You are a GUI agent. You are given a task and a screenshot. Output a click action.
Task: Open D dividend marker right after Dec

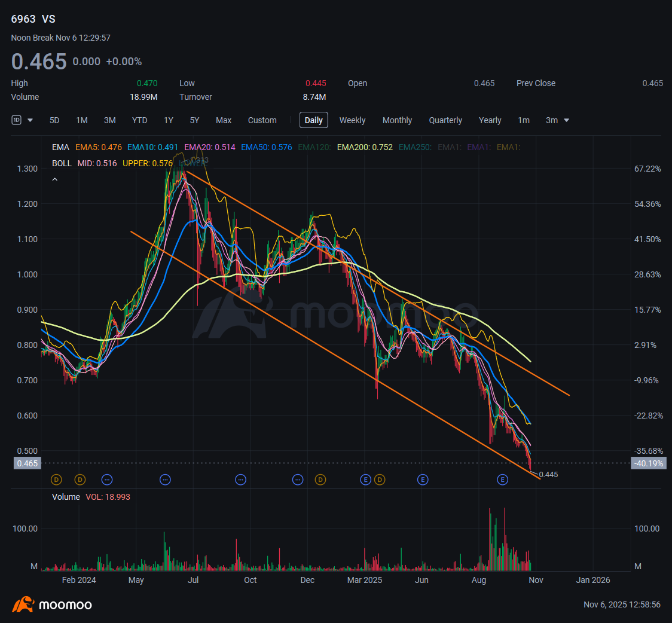pos(320,480)
